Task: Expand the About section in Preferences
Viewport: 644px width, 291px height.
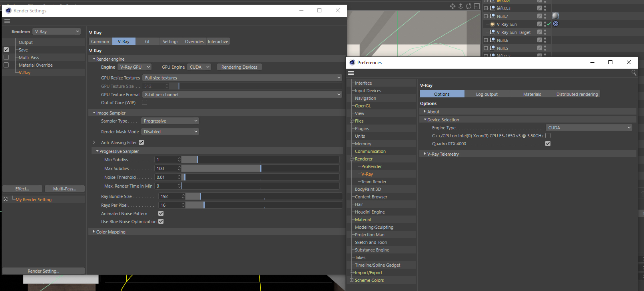Action: click(425, 111)
